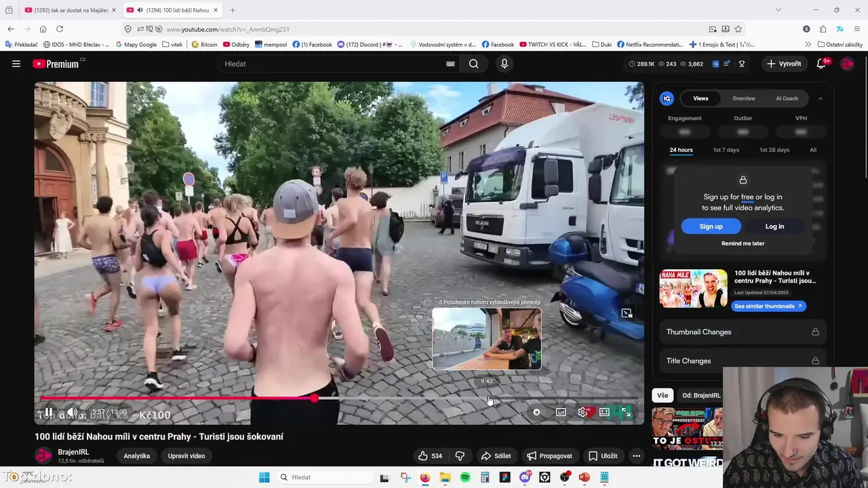Viewport: 868px width, 488px height.
Task: Open suggested video thumbnail TO JE OSTUDA
Action: coord(687,427)
